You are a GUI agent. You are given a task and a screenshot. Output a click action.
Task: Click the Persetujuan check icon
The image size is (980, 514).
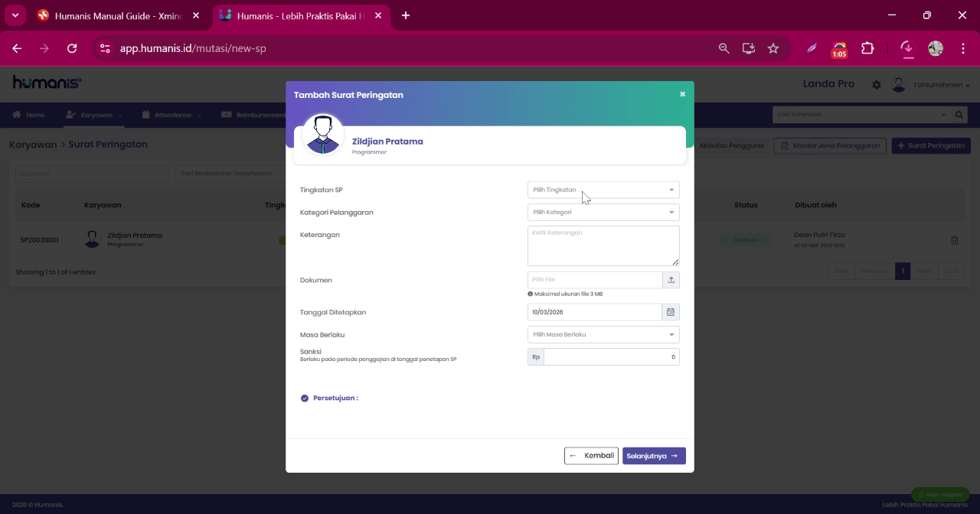pyautogui.click(x=305, y=399)
